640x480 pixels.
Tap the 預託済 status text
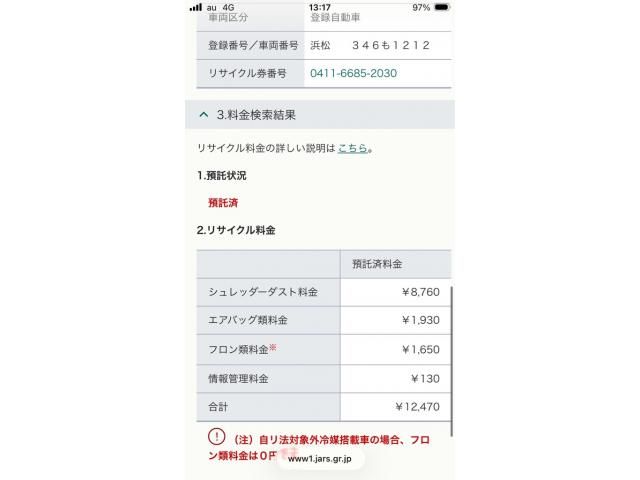[223, 202]
